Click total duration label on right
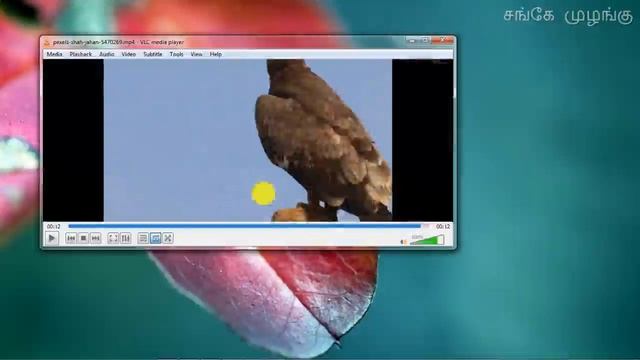The height and width of the screenshot is (360, 640). tap(443, 227)
